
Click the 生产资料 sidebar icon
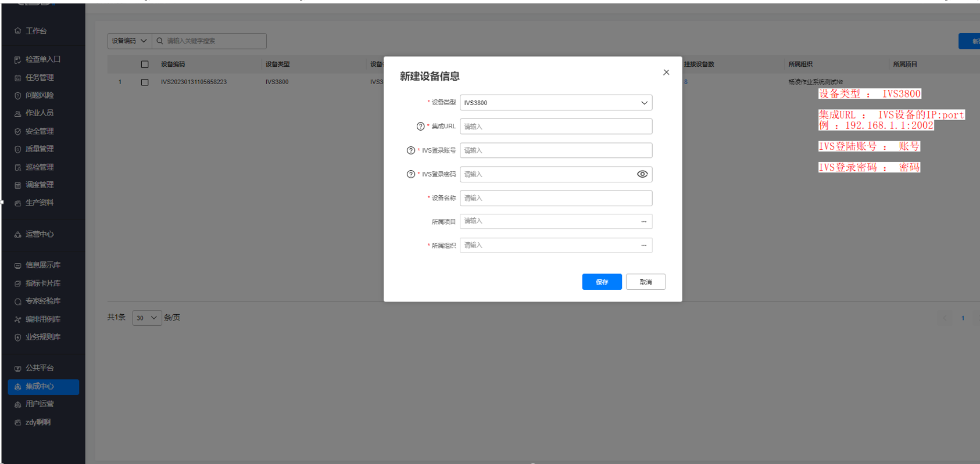click(17, 203)
